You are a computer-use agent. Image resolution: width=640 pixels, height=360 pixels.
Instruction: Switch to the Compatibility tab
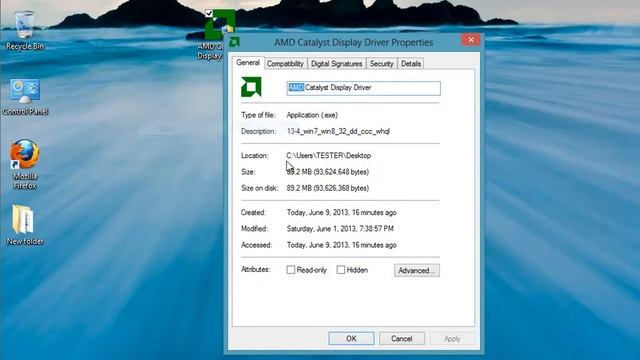pos(285,64)
